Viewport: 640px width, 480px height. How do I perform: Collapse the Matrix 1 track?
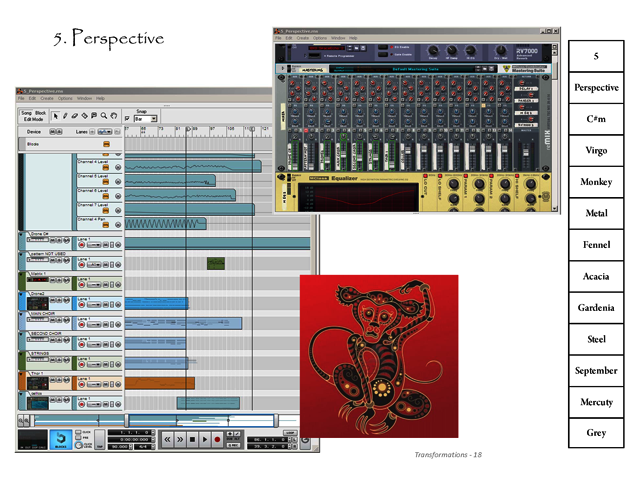coord(21,273)
